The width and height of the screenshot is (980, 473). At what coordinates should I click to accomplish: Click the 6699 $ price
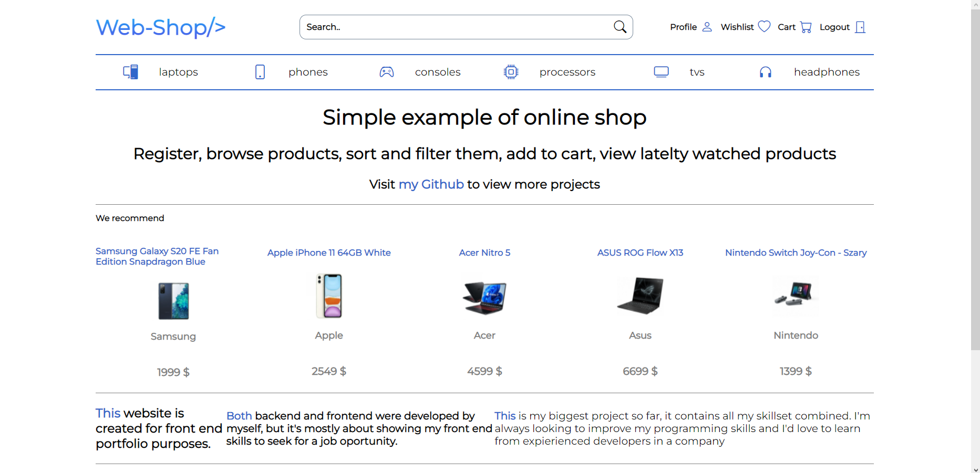640,371
